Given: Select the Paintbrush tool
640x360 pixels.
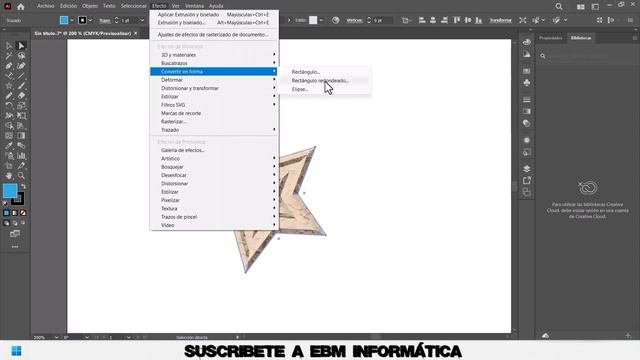Looking at the screenshot, I should tap(21, 86).
